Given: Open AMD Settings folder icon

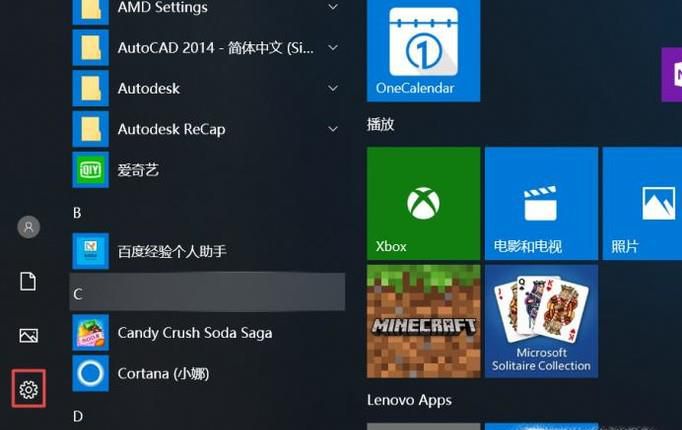Looking at the screenshot, I should 90,10.
